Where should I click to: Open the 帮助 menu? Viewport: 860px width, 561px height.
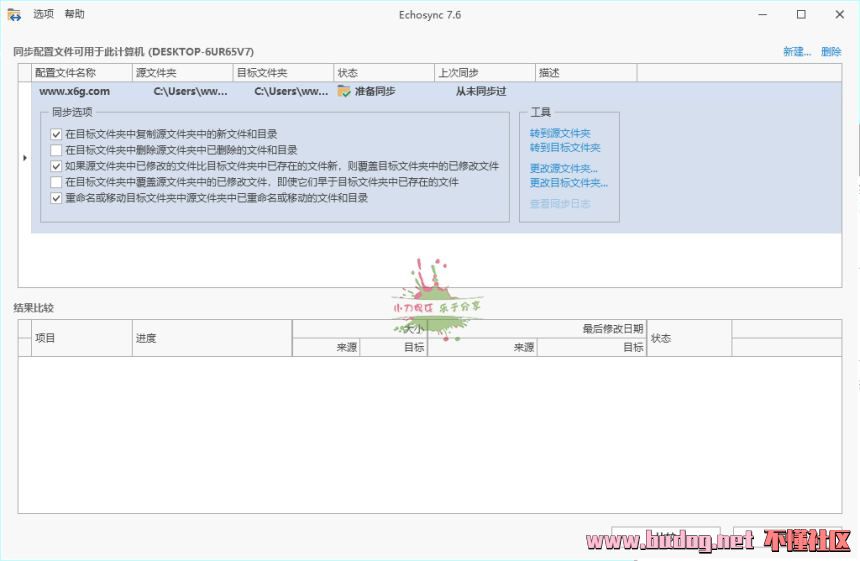[x=75, y=15]
